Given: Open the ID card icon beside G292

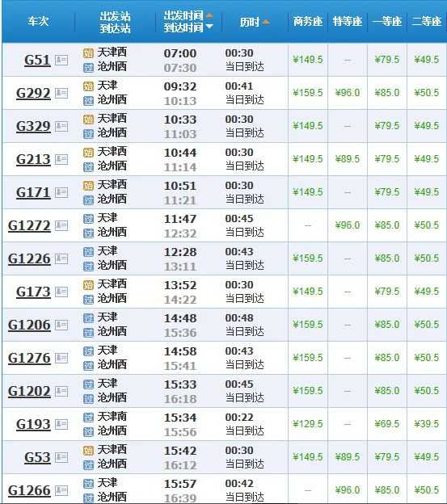Looking at the screenshot, I should pyautogui.click(x=61, y=93).
